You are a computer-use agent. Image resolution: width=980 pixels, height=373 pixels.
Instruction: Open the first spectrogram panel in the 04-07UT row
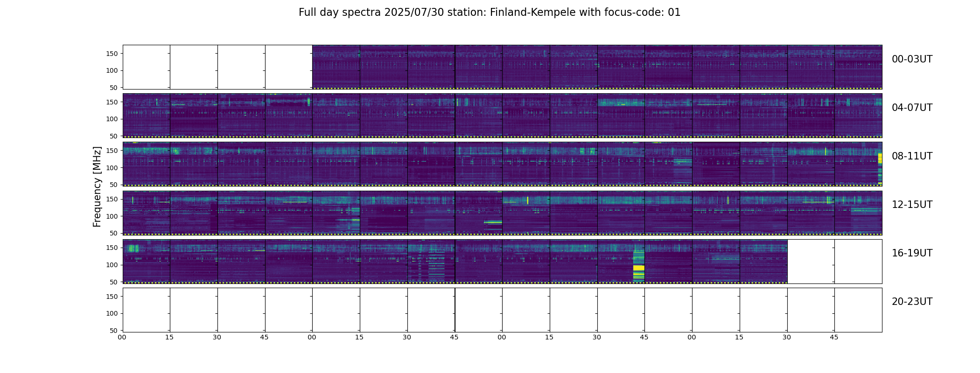pos(147,116)
